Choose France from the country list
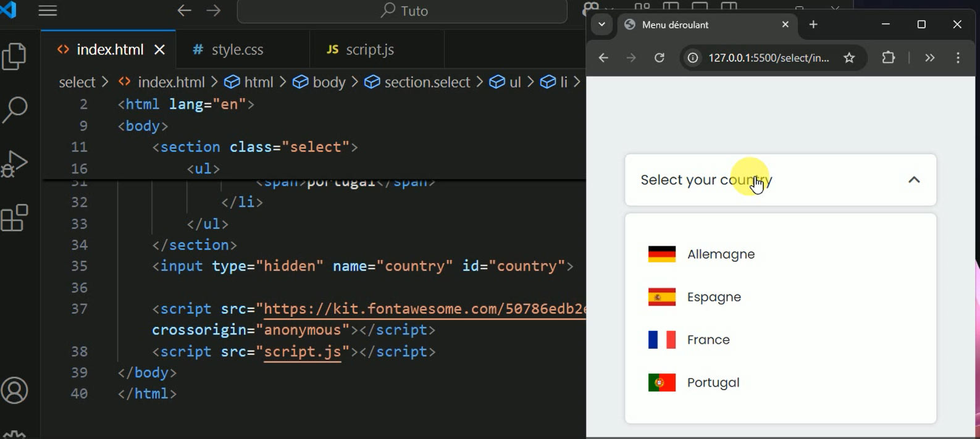This screenshot has width=980, height=439. coord(781,340)
